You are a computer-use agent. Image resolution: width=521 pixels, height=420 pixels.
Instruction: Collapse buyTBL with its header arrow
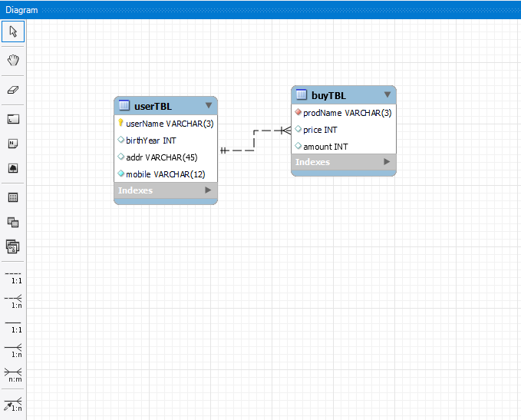[387, 94]
